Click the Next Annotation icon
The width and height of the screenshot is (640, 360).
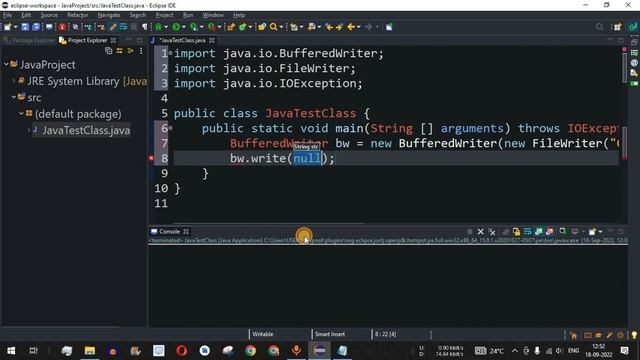294,27
